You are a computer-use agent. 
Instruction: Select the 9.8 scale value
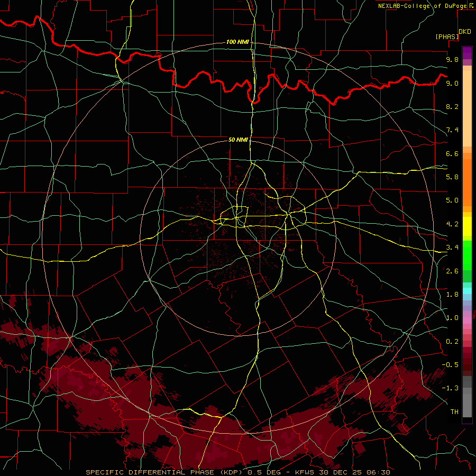tap(452, 59)
